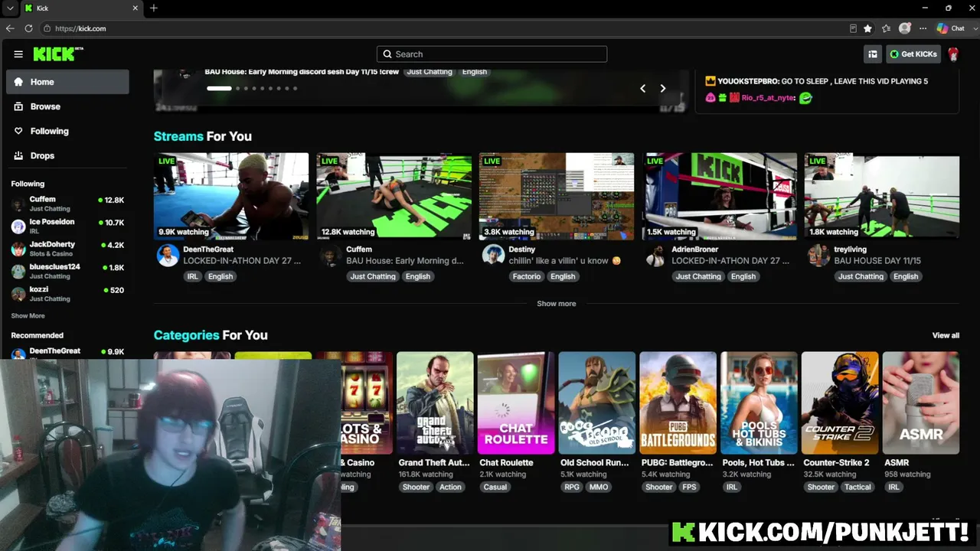Image resolution: width=980 pixels, height=551 pixels.
Task: Click Destiny's avatar under stream card
Action: click(493, 256)
